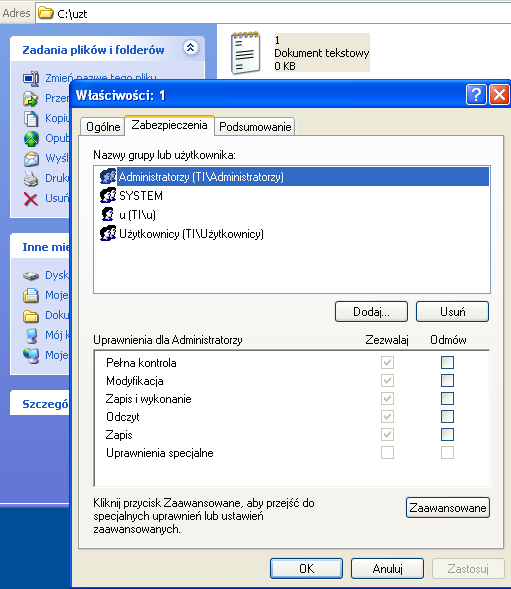This screenshot has width=511, height=589.
Task: Click the file name 1 Dokument tekstowy
Action: pos(322,53)
